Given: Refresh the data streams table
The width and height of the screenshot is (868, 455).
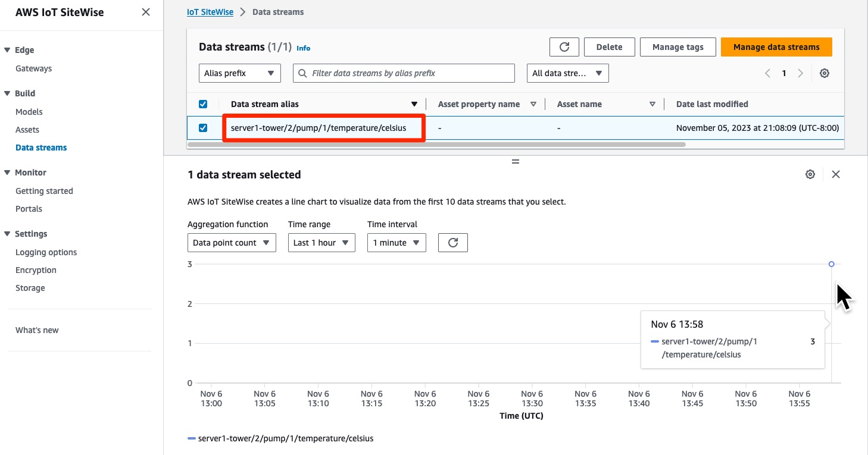Looking at the screenshot, I should pos(564,47).
